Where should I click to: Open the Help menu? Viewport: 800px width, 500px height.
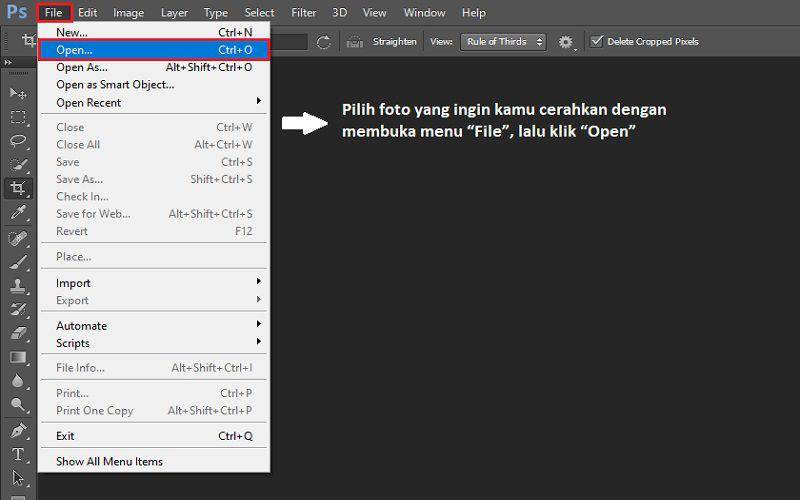point(473,12)
